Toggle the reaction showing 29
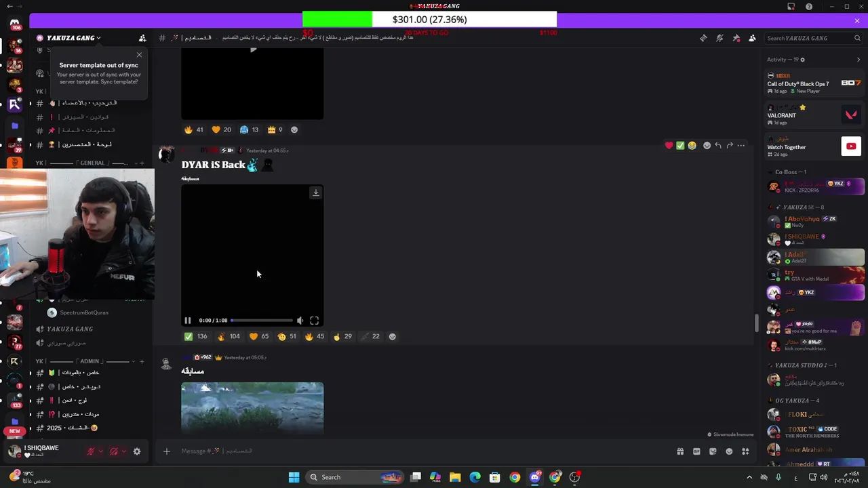Viewport: 868px width, 488px height. [x=342, y=336]
